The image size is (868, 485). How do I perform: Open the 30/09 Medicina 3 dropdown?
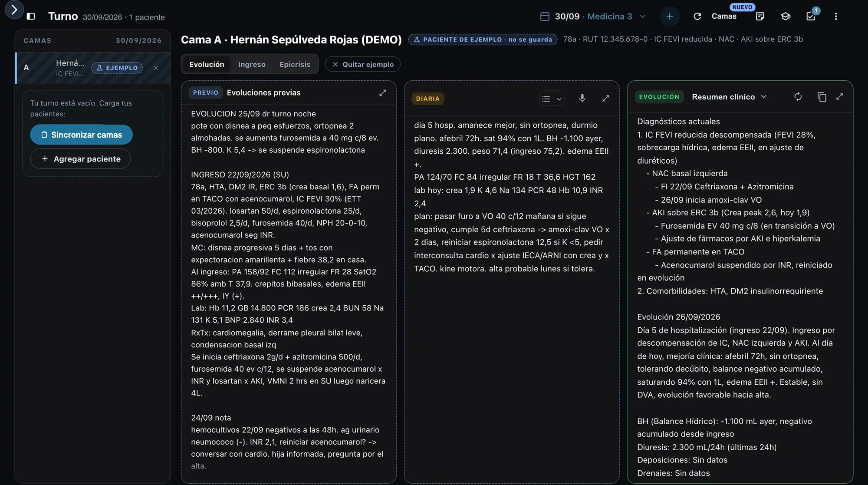tap(593, 16)
